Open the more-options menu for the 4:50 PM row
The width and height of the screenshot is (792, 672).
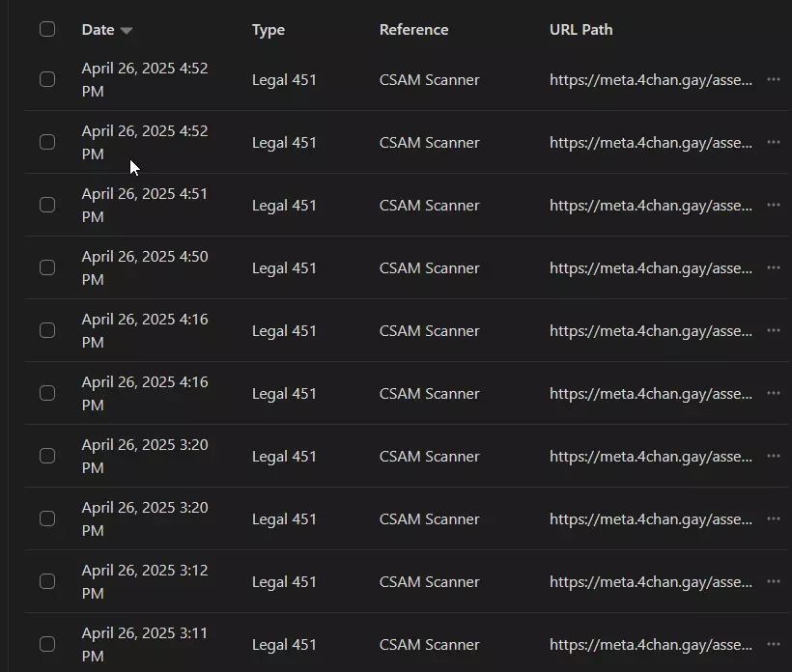pos(774,267)
